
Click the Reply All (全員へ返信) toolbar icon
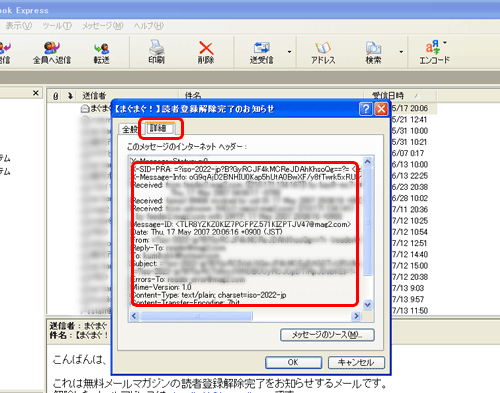tap(52, 52)
